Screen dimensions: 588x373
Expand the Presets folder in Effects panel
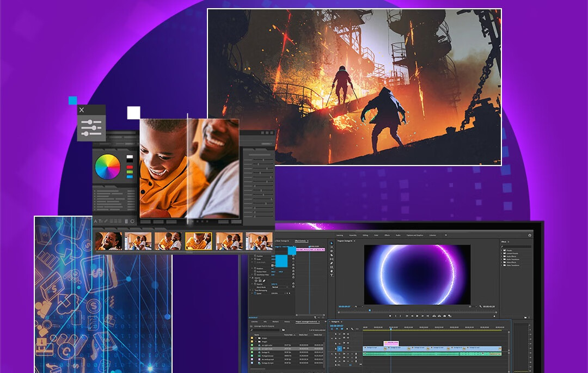[502, 250]
